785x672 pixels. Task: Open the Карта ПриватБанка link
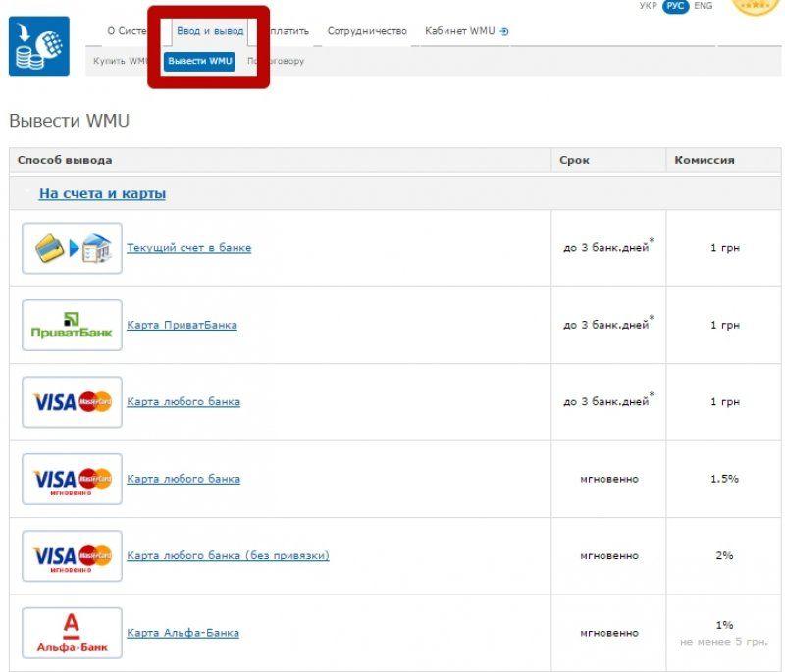(x=182, y=325)
